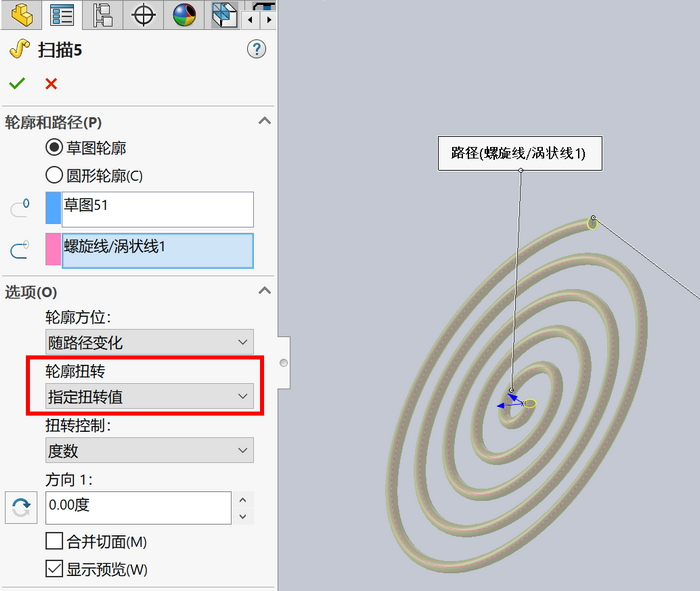Show more manager tabs with right arrow
The height and width of the screenshot is (591, 700).
[268, 20]
